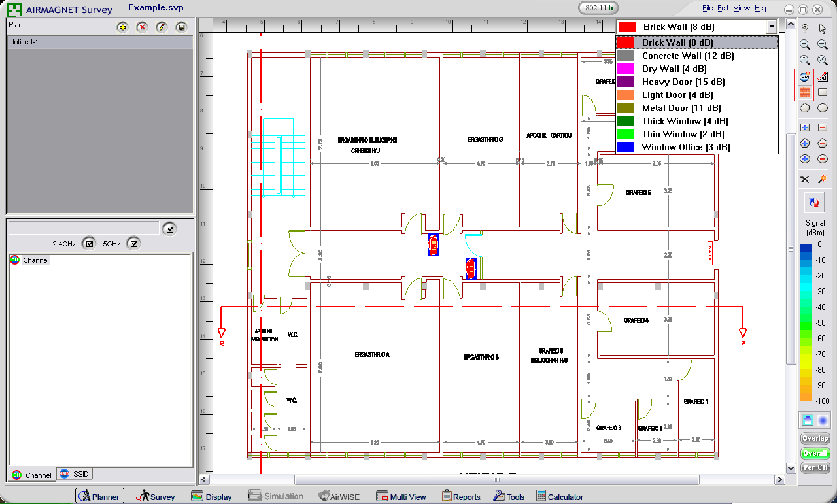This screenshot has width=837, height=504.
Task: Click the edit plan pencil icon
Action: [x=162, y=27]
